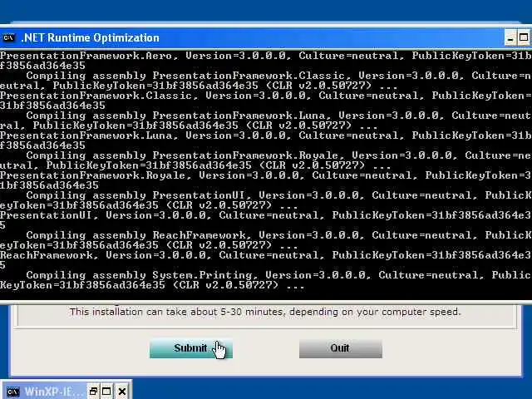Screen dimensions: 532x399
Task: Click the WinXP-IE window's cmd icon
Action: coord(12,392)
